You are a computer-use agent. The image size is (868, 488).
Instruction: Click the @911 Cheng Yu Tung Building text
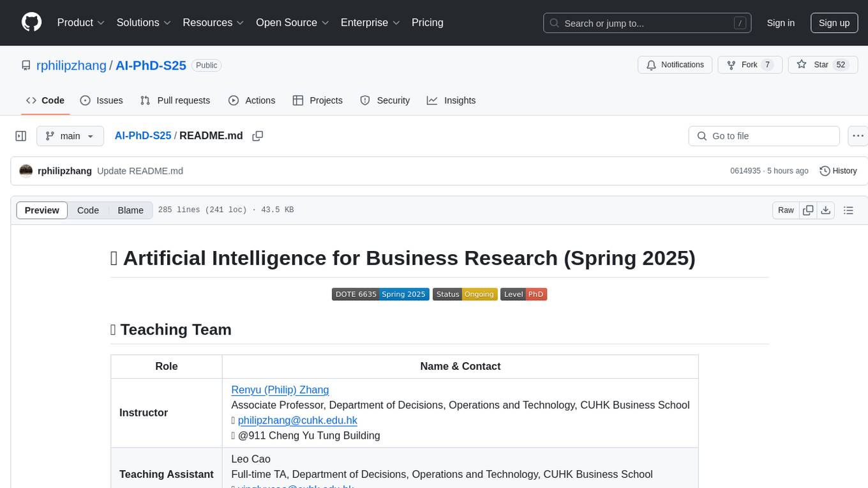tap(309, 436)
